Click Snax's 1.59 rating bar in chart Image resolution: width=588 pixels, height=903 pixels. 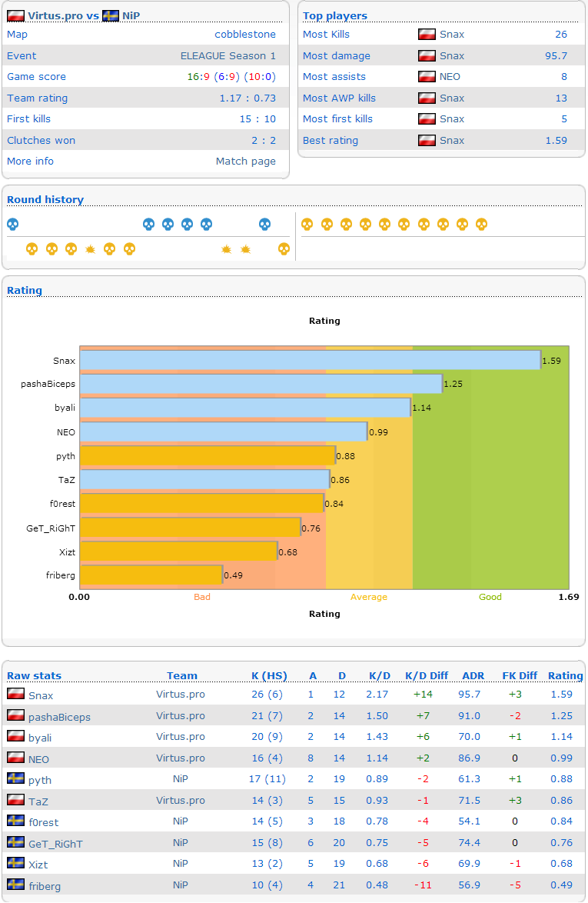coord(310,360)
